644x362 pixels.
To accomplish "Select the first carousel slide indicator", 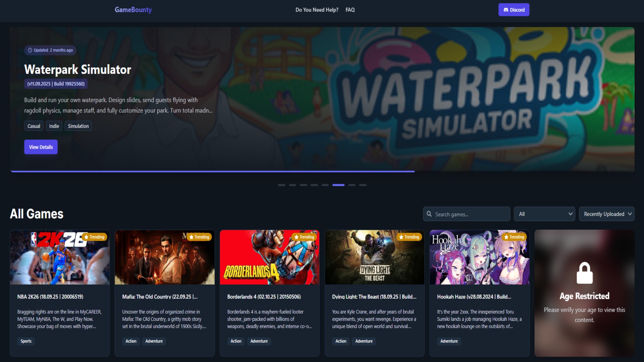I will pos(281,185).
